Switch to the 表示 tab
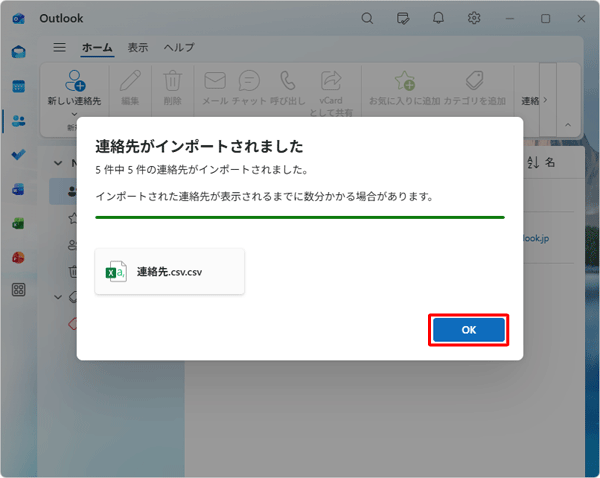The image size is (600, 478). (x=138, y=47)
